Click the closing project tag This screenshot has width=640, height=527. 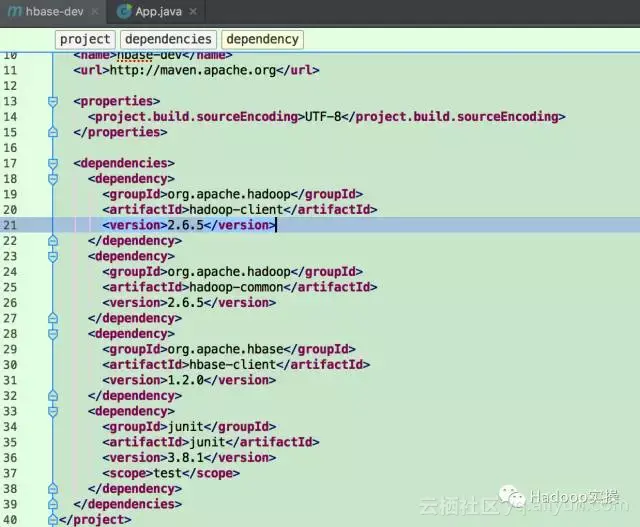tap(95, 520)
